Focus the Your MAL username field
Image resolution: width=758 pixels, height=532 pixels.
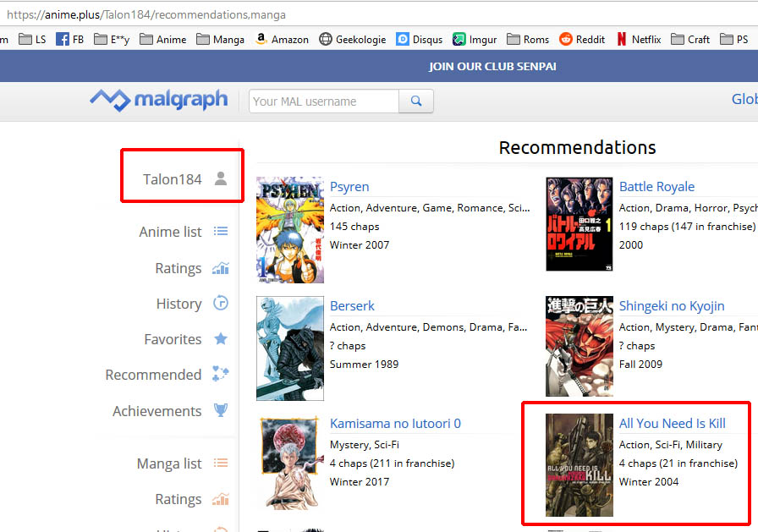[x=324, y=101]
